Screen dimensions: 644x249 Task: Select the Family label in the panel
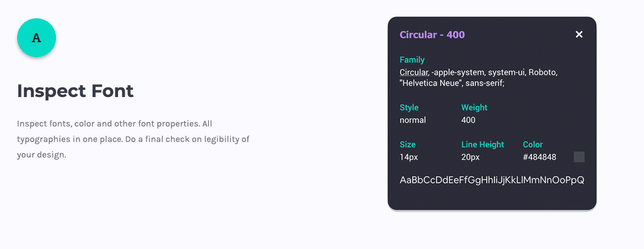pos(412,60)
